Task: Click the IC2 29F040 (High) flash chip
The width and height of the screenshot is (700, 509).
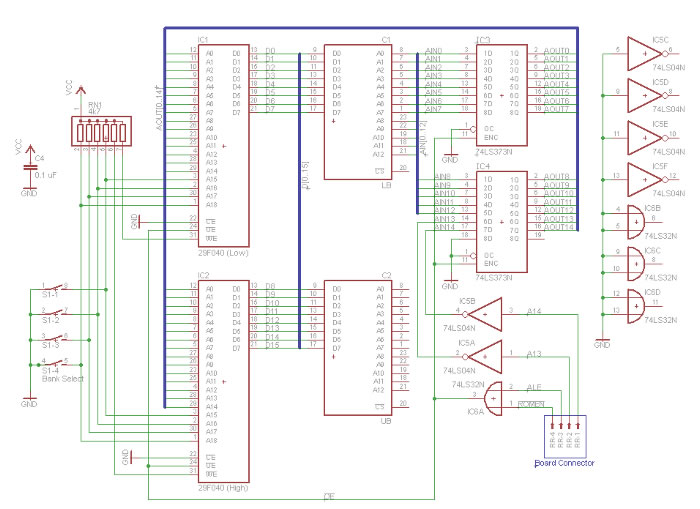Action: click(x=223, y=380)
